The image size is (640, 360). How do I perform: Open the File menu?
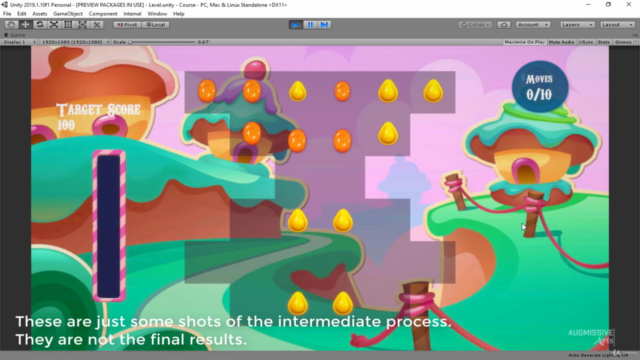pos(7,14)
